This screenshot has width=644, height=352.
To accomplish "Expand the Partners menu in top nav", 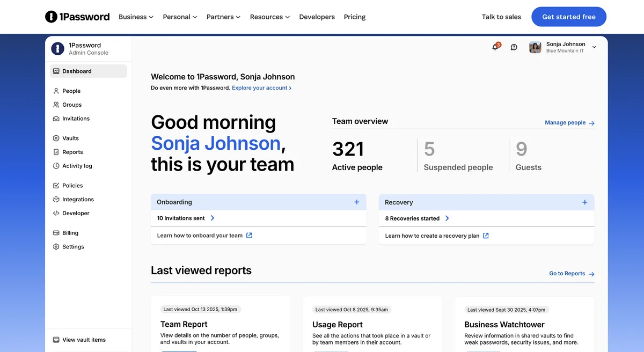I will 223,17.
